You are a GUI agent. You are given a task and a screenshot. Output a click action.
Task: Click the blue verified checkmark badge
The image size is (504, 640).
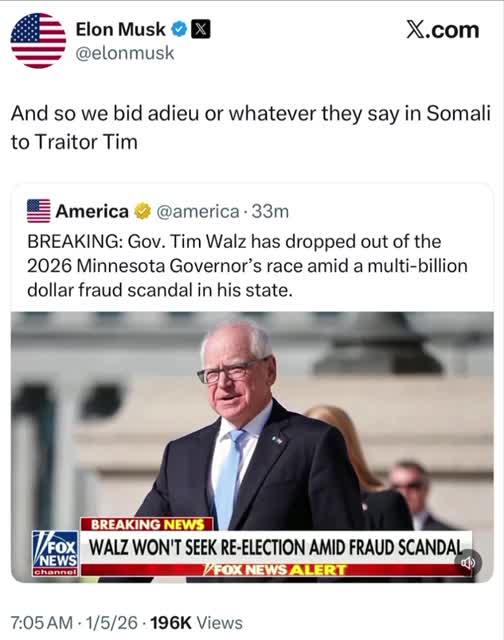pos(179,30)
